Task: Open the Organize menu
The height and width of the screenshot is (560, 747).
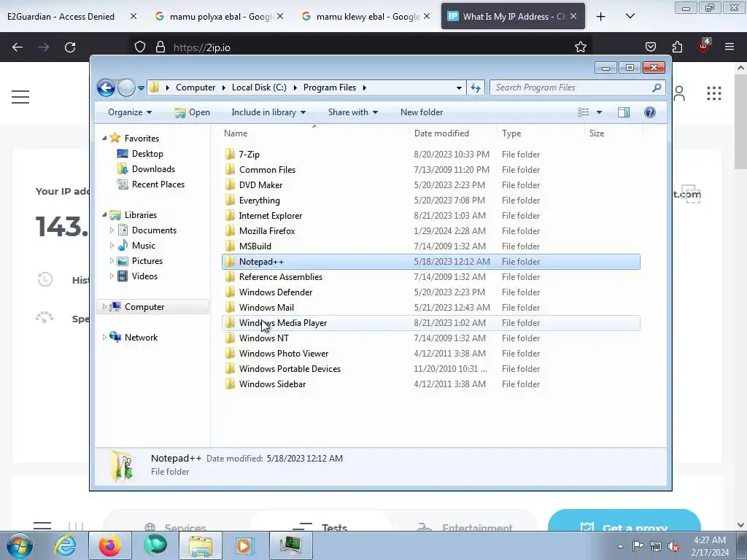Action: tap(130, 112)
